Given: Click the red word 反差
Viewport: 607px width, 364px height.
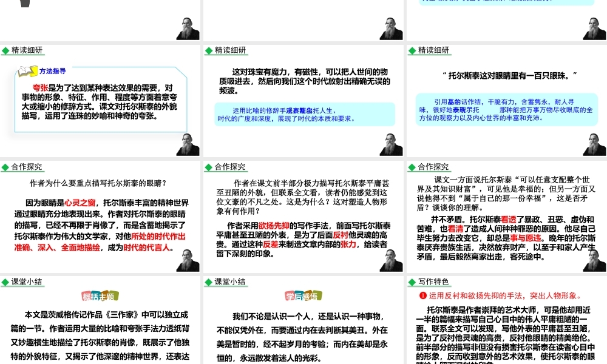Looking at the screenshot, I should [x=271, y=244].
